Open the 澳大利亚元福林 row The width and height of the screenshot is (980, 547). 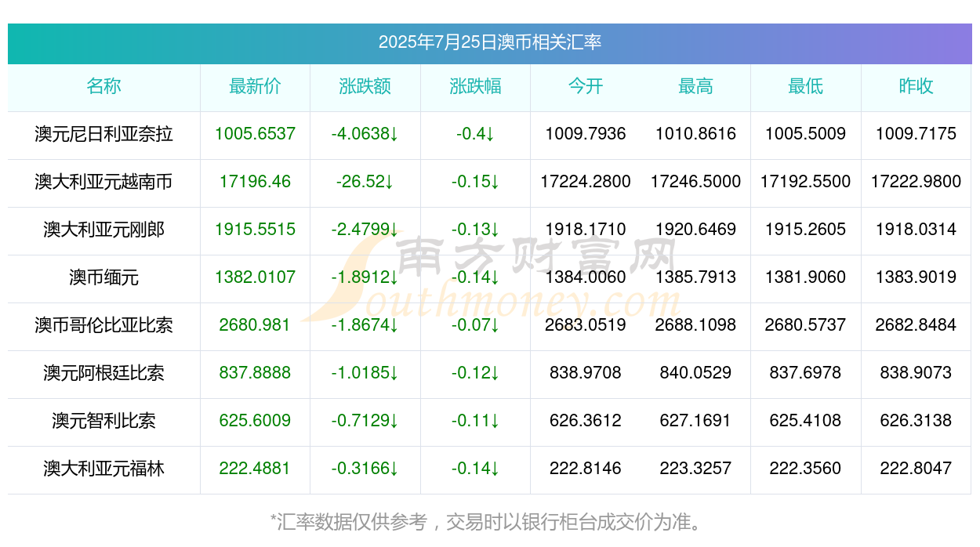click(489, 469)
